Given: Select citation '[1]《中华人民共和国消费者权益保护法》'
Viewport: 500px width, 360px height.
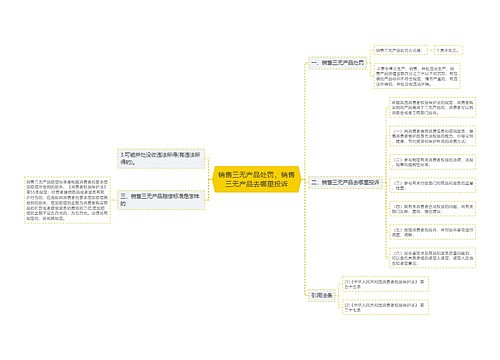Looking at the screenshot, I should [x=385, y=284].
